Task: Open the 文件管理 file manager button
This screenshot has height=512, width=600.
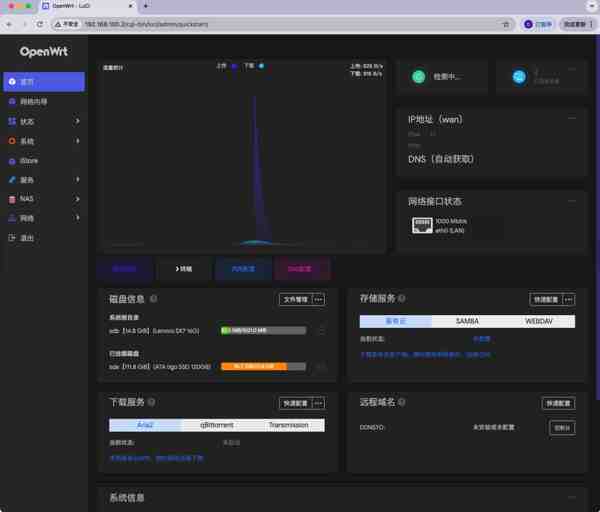Action: [x=295, y=299]
